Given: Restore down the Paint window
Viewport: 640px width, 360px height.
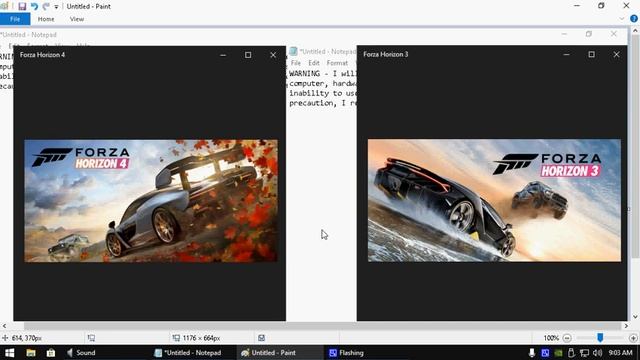Looking at the screenshot, I should tap(601, 6).
